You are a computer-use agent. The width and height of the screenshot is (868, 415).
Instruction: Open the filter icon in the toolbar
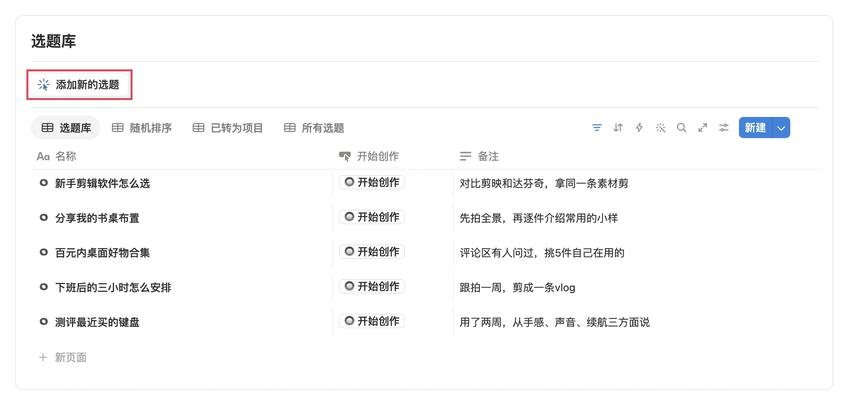(597, 128)
